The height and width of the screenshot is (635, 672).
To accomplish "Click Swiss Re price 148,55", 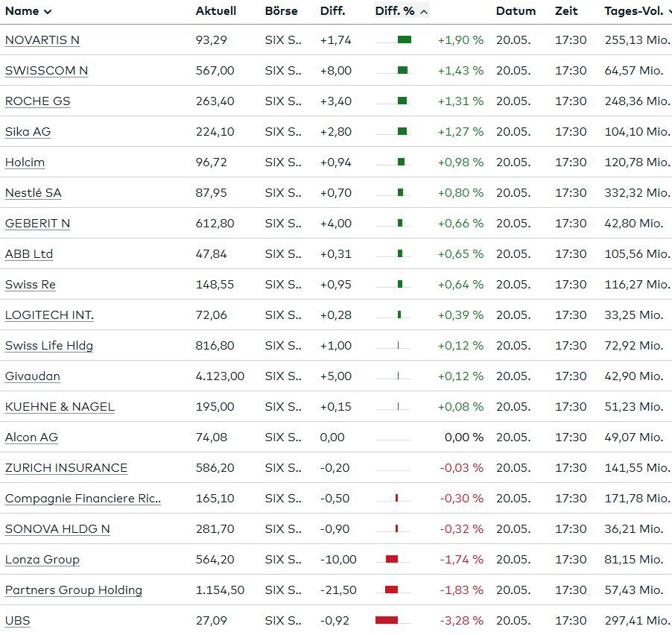I will pos(215,284).
